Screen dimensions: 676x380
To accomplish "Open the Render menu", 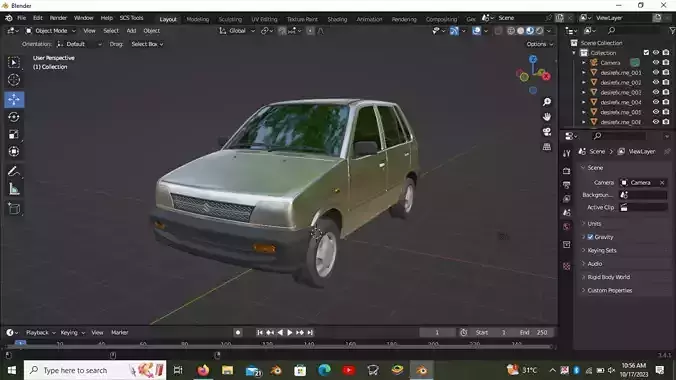I will point(58,18).
